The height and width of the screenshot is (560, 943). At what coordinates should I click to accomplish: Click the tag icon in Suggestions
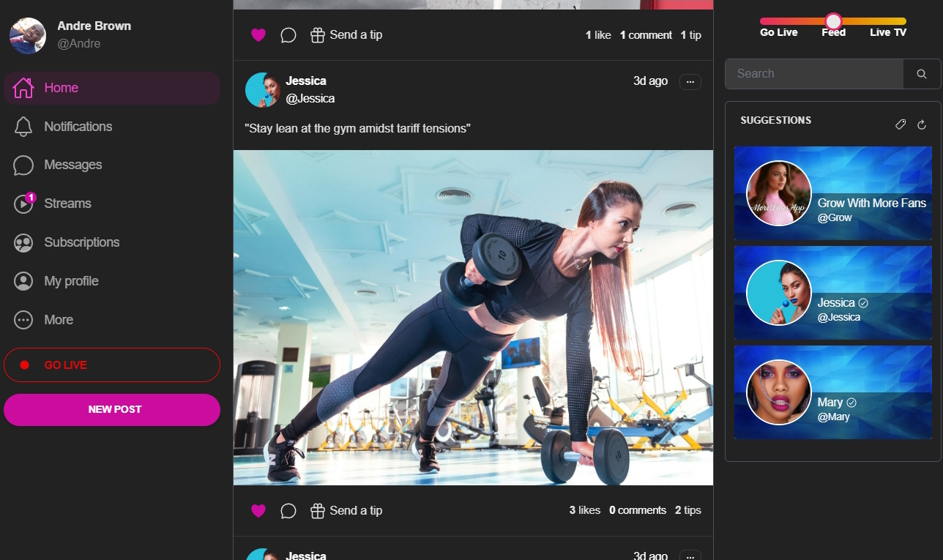(x=901, y=124)
